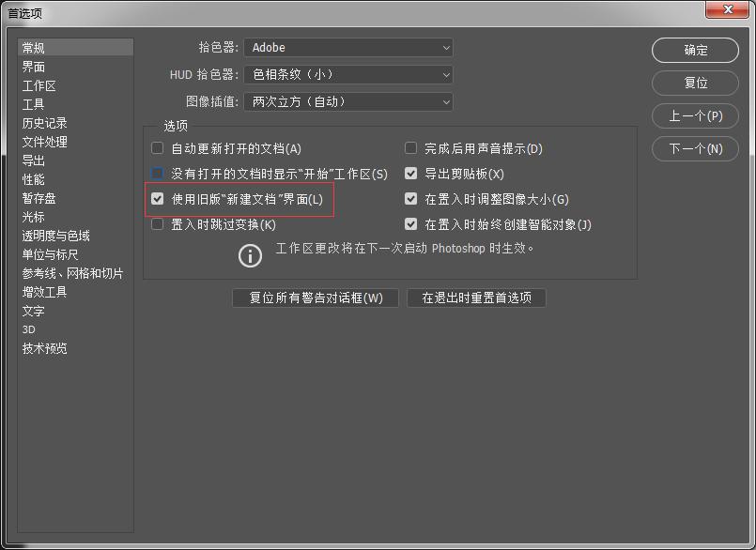
Task: Disable the 使用旧版"新建文档"界面 checkbox
Action: (x=157, y=198)
